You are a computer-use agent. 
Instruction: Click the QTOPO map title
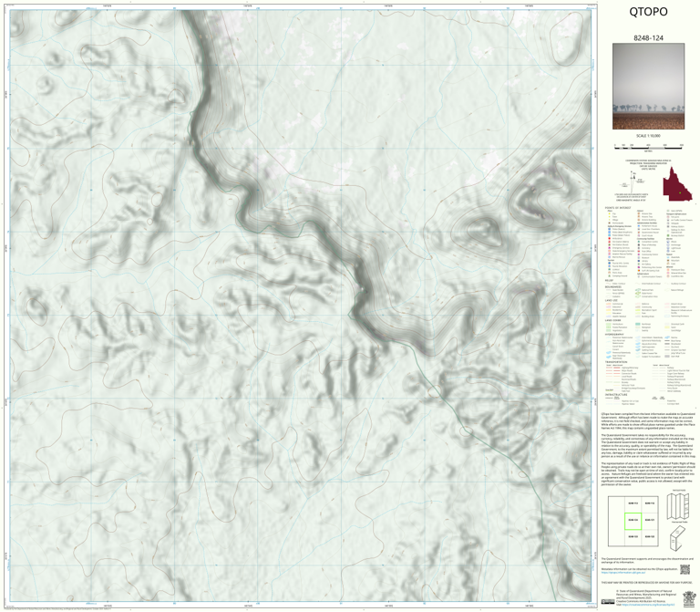(x=648, y=12)
